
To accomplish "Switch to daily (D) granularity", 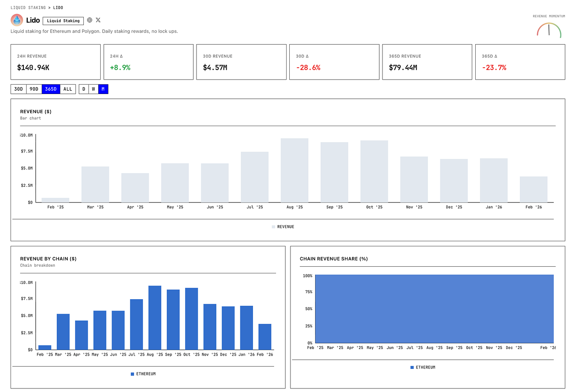I will 84,89.
